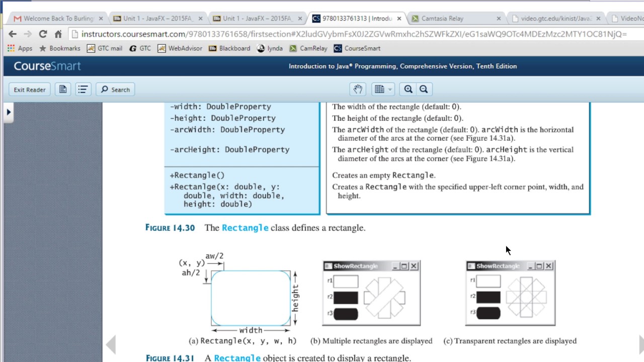Click the book title Introduction to Java Programming
Viewport: 644px width, 362px height.
click(403, 66)
